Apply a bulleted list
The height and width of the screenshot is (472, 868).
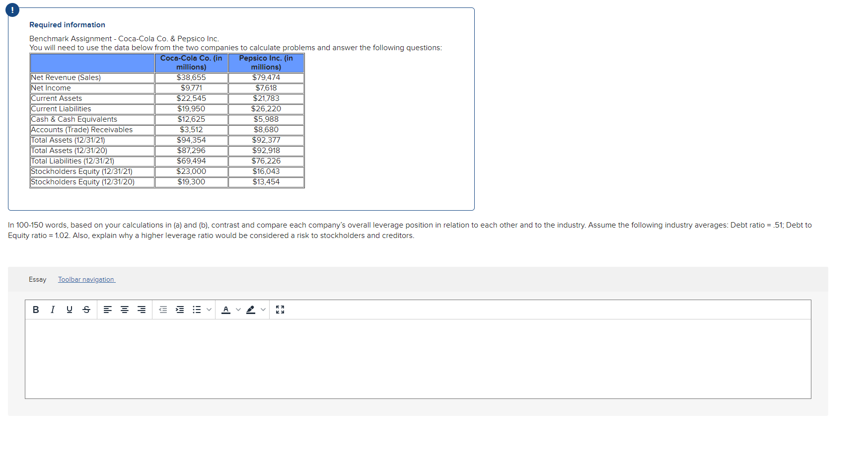tap(197, 310)
